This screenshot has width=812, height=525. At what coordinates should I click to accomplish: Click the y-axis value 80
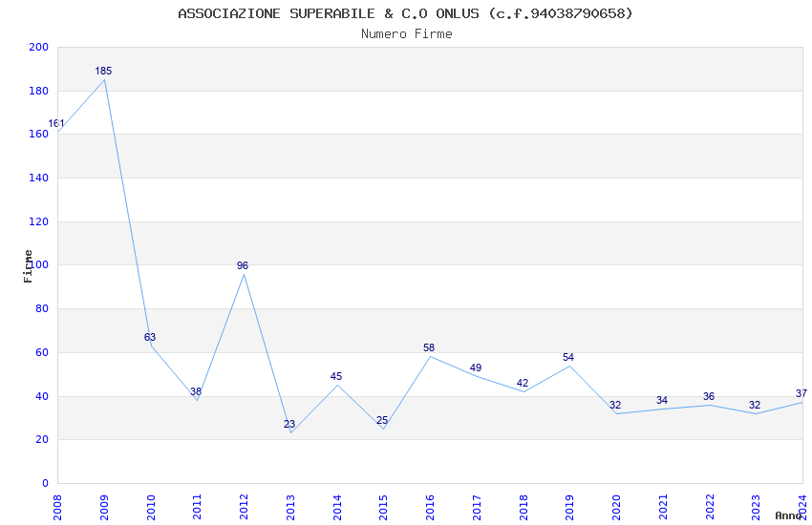coord(42,308)
